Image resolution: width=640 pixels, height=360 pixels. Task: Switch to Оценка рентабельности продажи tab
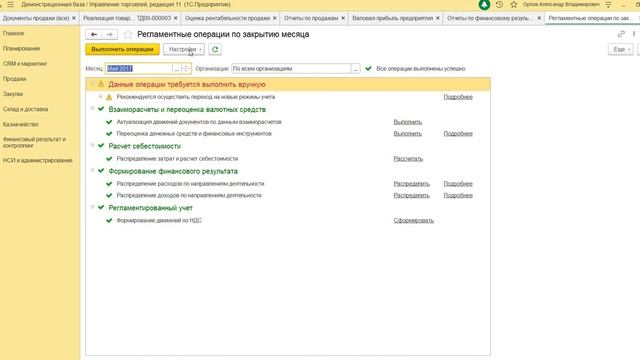pyautogui.click(x=227, y=18)
